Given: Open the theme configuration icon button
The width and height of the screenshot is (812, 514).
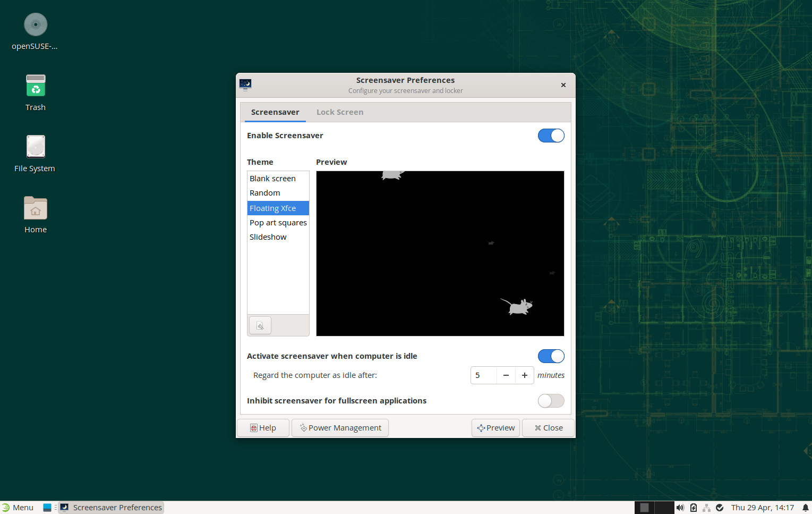Looking at the screenshot, I should click(260, 325).
